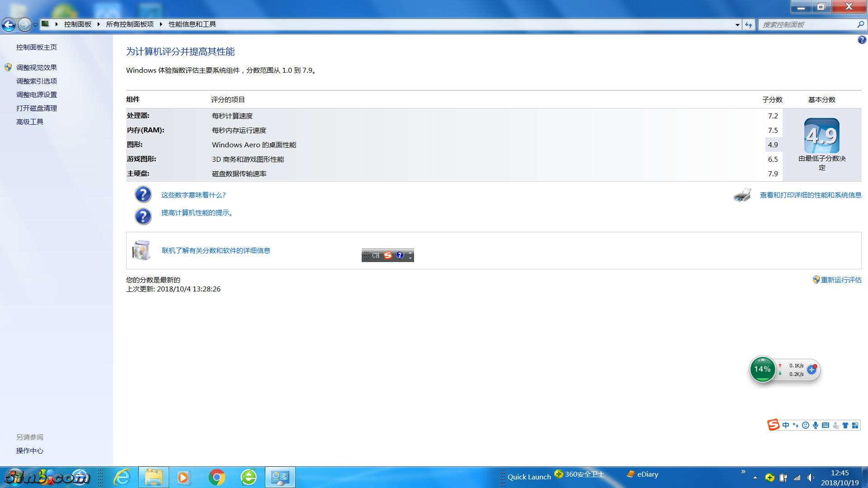Screen dimensions: 868x488
Task: Click the 4.9 base score badge
Action: tap(821, 136)
